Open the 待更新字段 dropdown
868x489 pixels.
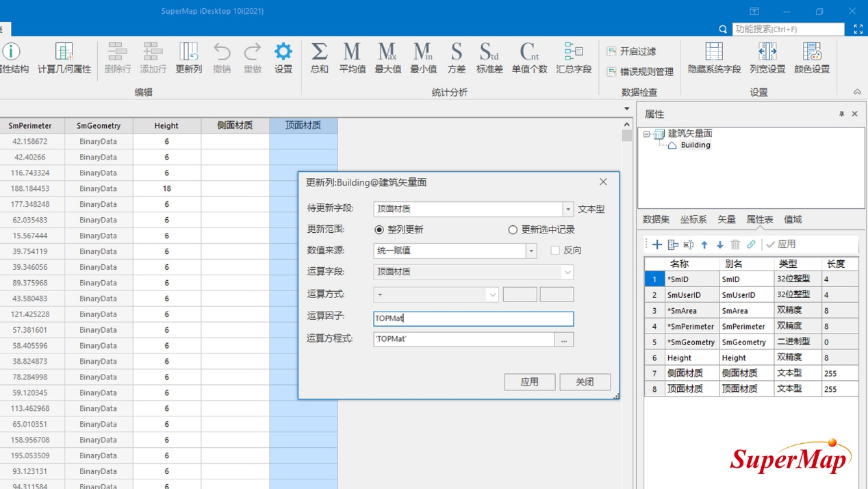(567, 210)
